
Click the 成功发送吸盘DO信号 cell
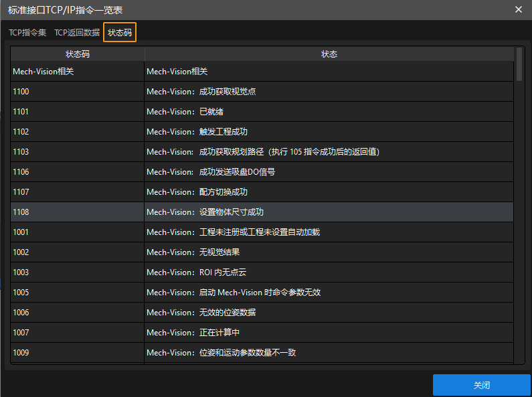pos(329,172)
